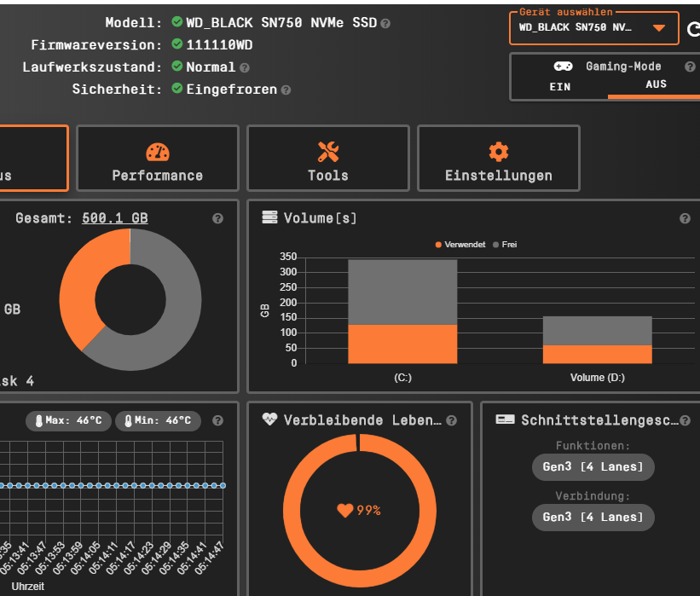Open help icon for Schnittstellengeschwindigkeit panel
700x596 pixels.
(686, 420)
